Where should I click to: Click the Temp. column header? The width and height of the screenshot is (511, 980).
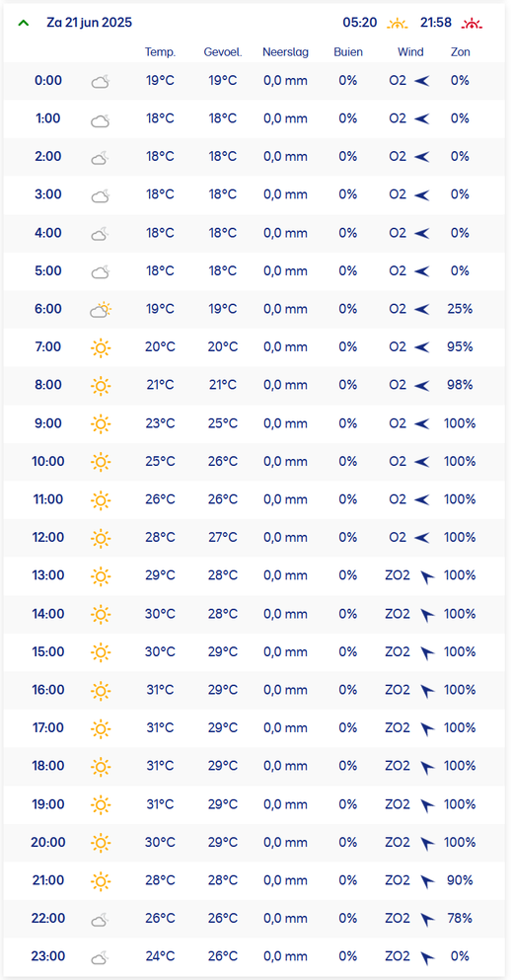161,52
